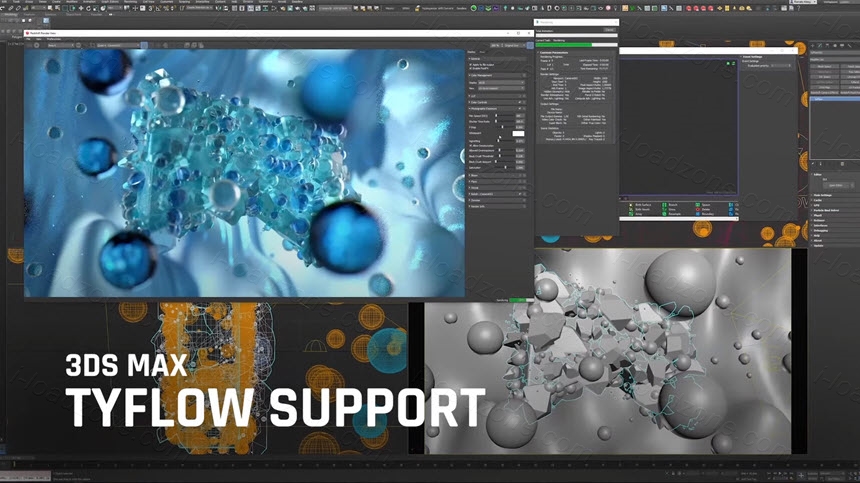Viewport: 860px width, 483px height.
Task: Expand the Color Management rollout
Action: pyautogui.click(x=497, y=75)
